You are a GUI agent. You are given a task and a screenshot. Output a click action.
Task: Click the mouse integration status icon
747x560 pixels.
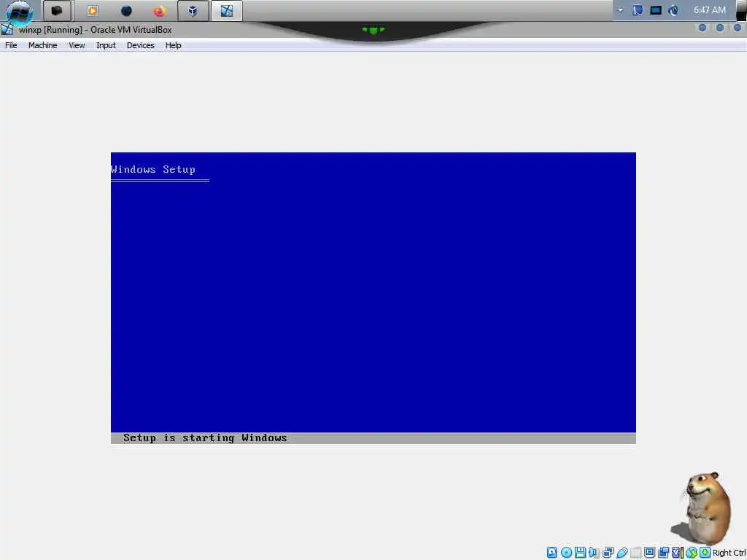point(692,553)
